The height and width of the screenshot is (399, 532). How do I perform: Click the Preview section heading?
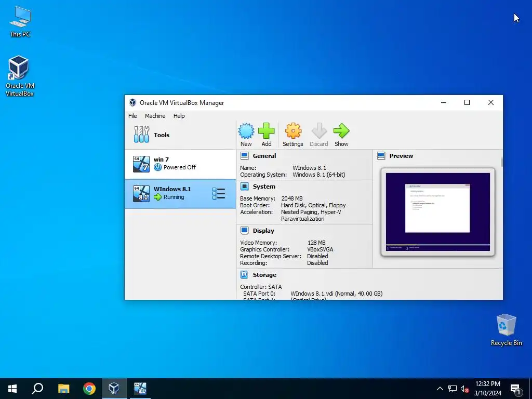click(x=402, y=156)
